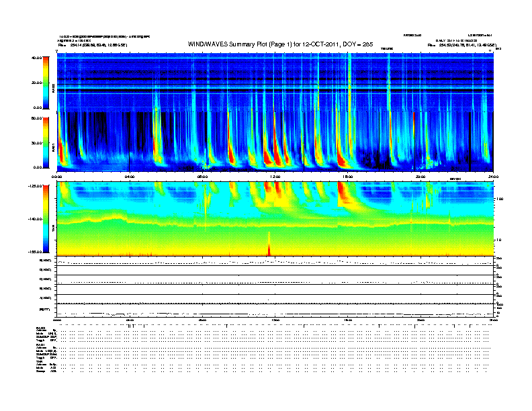532x411 pixels.
Task: Click 0.00 at the RAD2 color bar bottom
Action: point(38,107)
